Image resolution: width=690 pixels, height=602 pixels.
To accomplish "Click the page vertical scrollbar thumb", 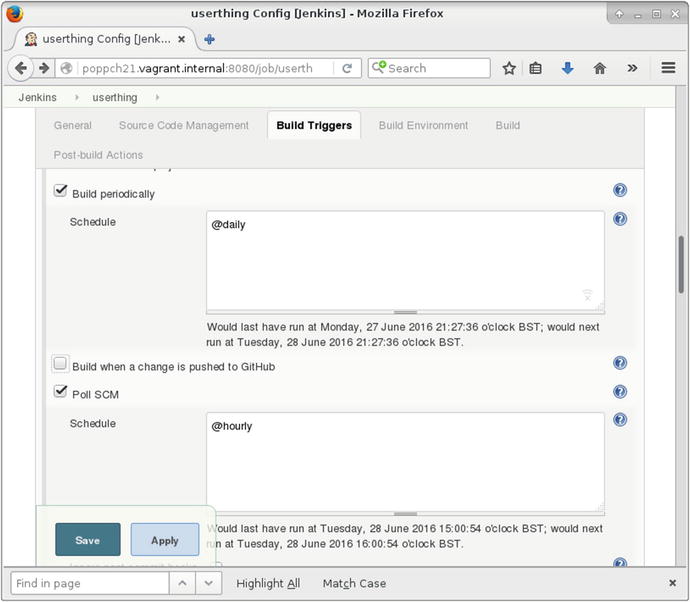I will (681, 264).
